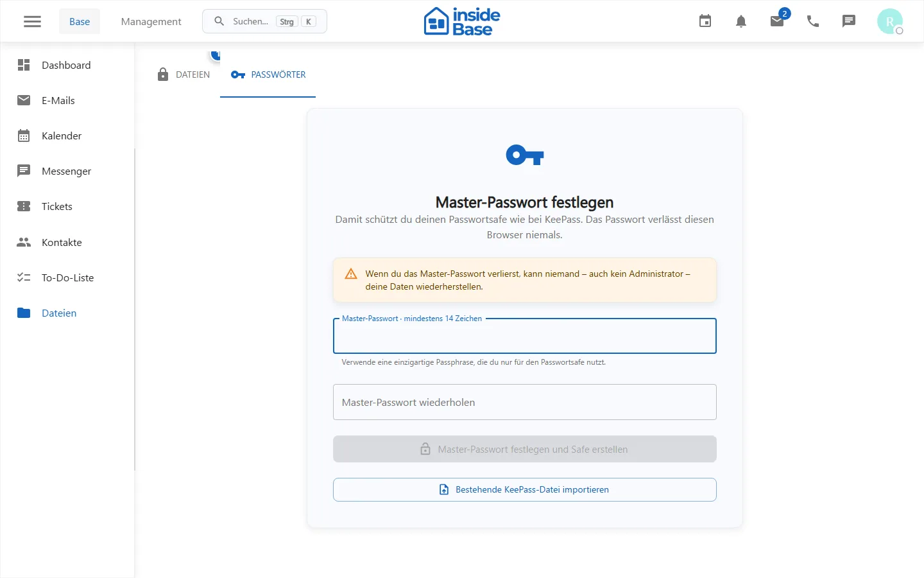The width and height of the screenshot is (924, 578).
Task: Open the user avatar menu
Action: point(890,21)
